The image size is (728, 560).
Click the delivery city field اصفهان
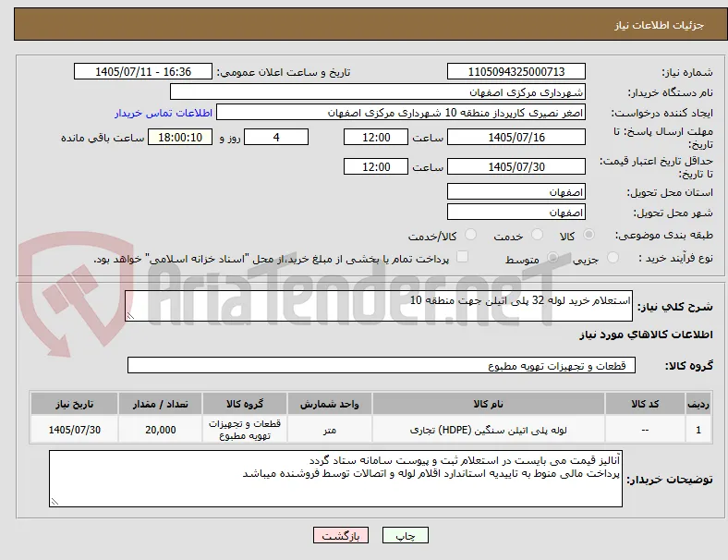point(516,213)
